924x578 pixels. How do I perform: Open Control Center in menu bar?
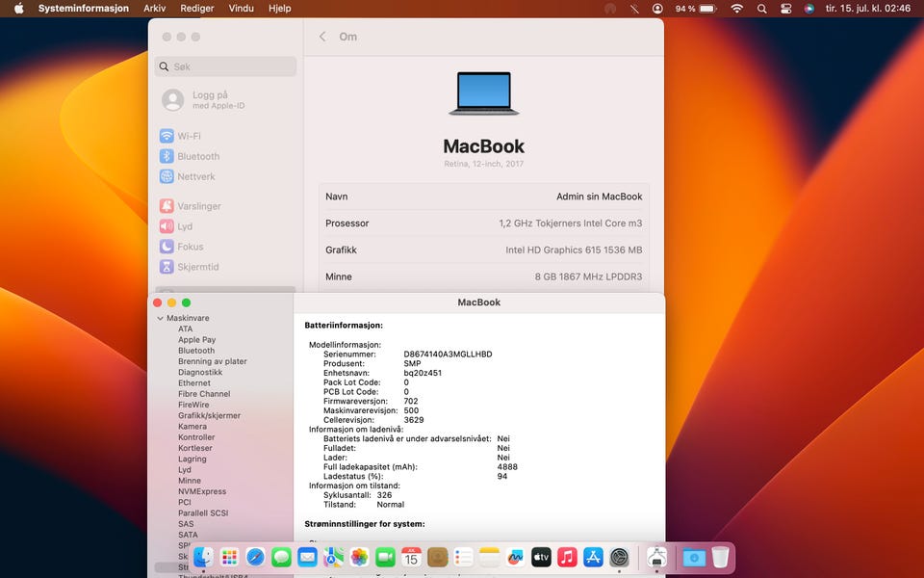tap(785, 8)
